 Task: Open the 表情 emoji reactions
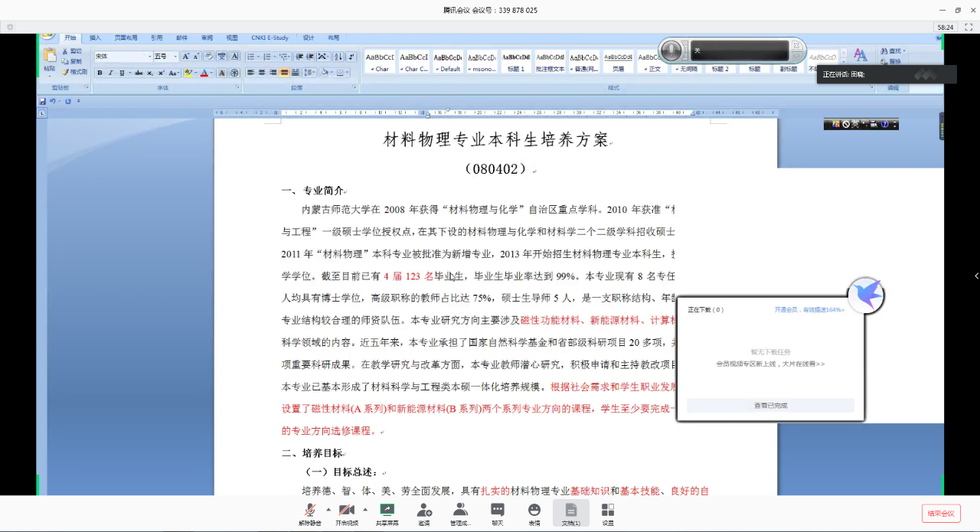[534, 512]
